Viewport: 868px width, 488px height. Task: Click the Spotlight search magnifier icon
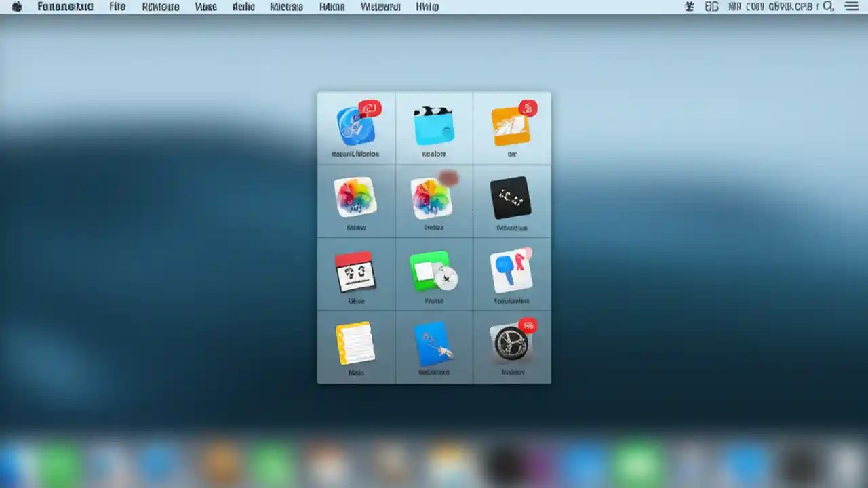coord(829,7)
